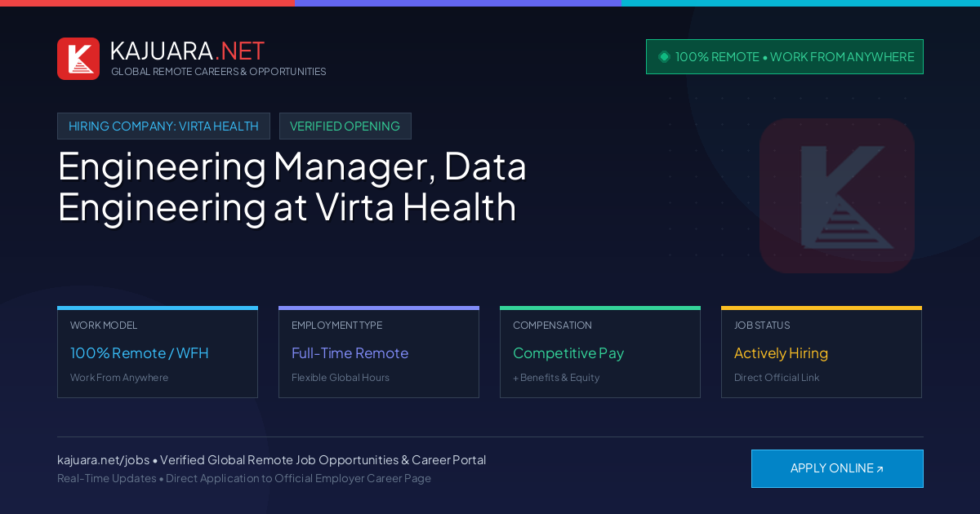Click Global Remote Careers & Opportunities tagline
Viewport: 980px width, 514px height.
pyautogui.click(x=219, y=72)
